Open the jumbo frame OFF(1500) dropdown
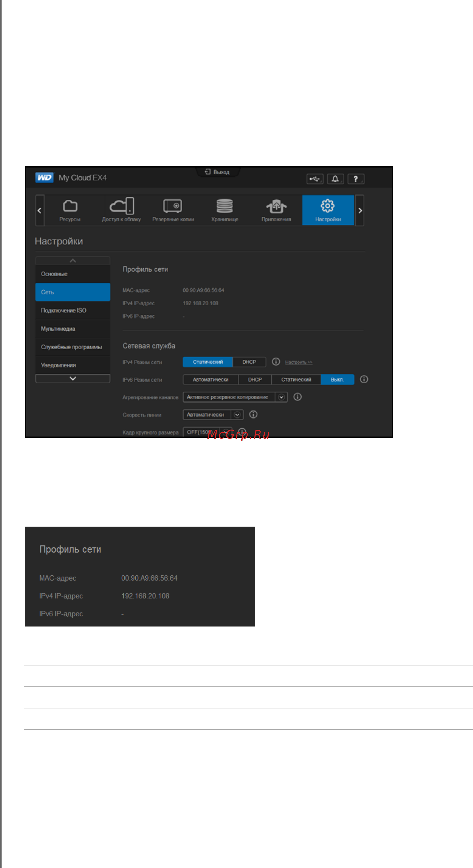 coord(207,432)
